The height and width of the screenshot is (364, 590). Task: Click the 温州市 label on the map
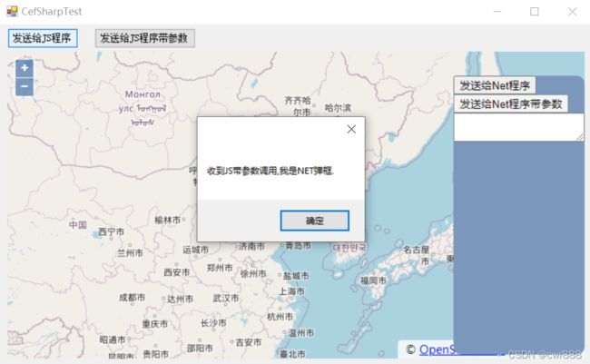coord(301,333)
